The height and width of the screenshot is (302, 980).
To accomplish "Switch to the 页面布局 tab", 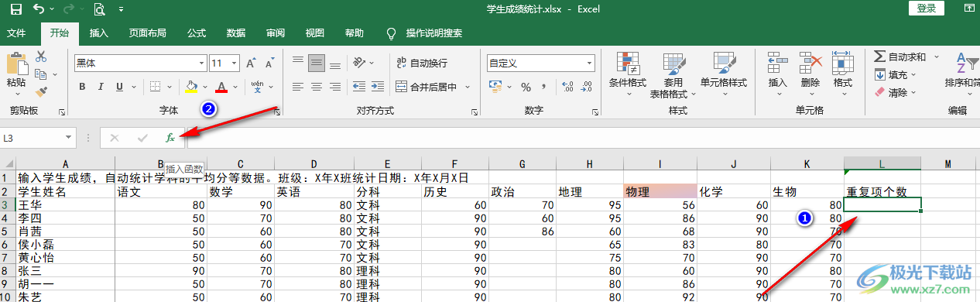I will (147, 33).
